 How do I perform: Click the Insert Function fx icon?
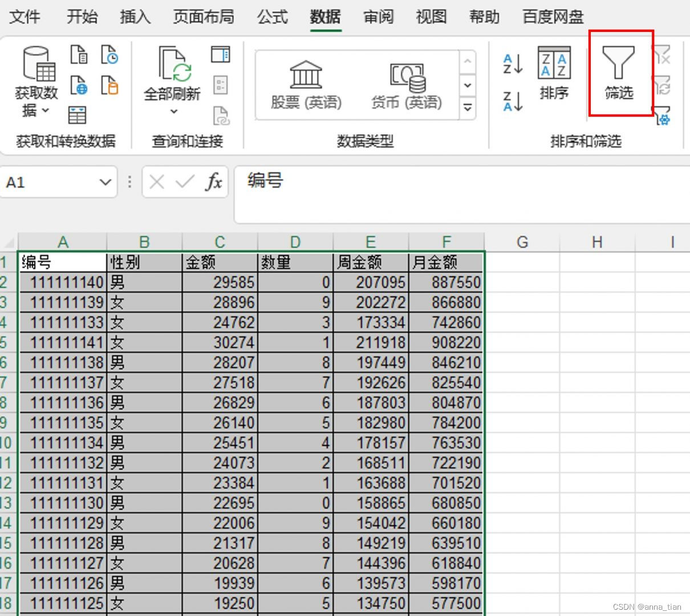(x=214, y=182)
